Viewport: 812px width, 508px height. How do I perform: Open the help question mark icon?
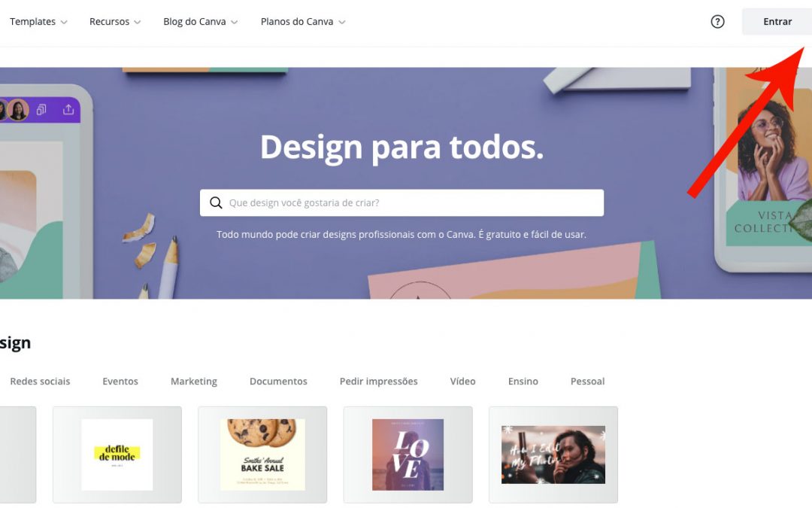coord(717,22)
